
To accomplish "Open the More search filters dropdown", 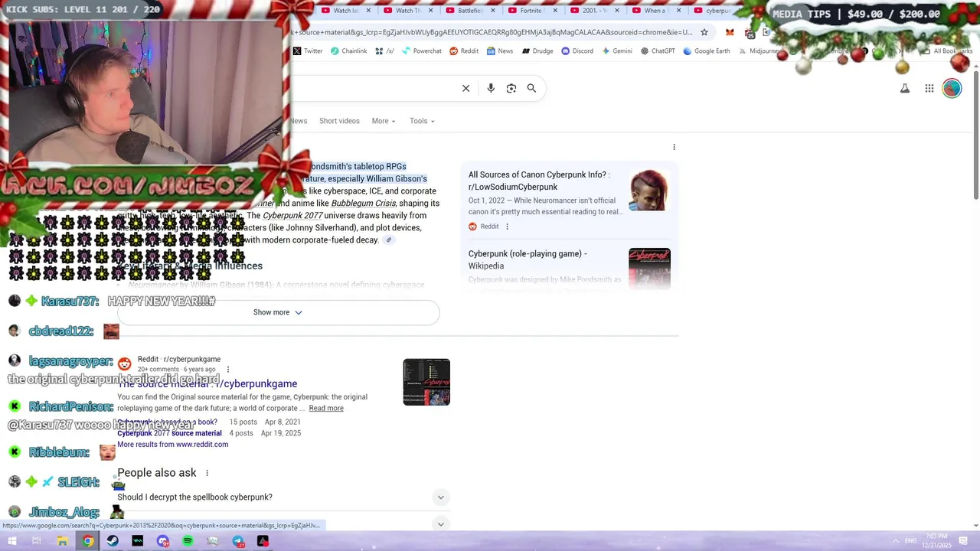I will 384,121.
